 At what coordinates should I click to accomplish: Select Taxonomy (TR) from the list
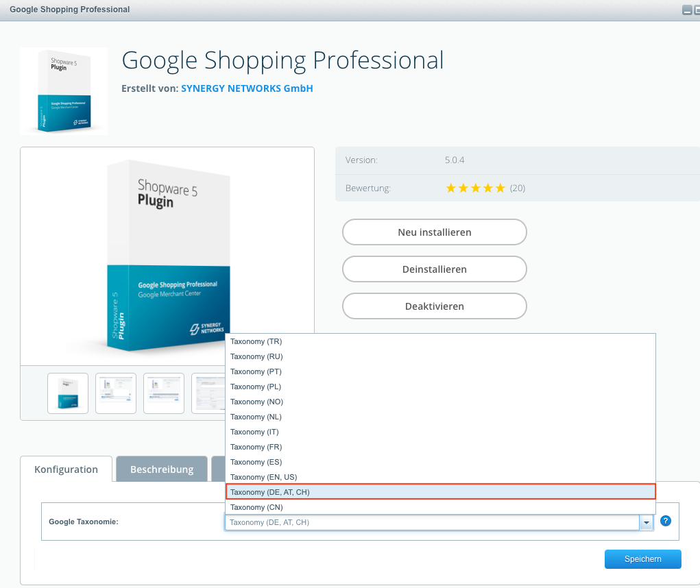(440, 341)
